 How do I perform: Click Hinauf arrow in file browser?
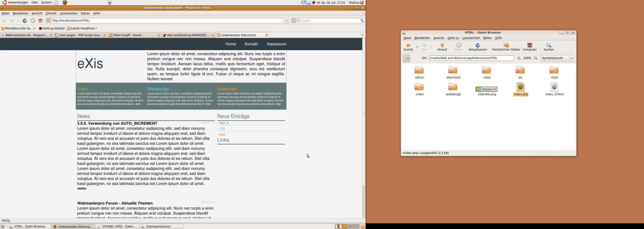click(x=442, y=45)
